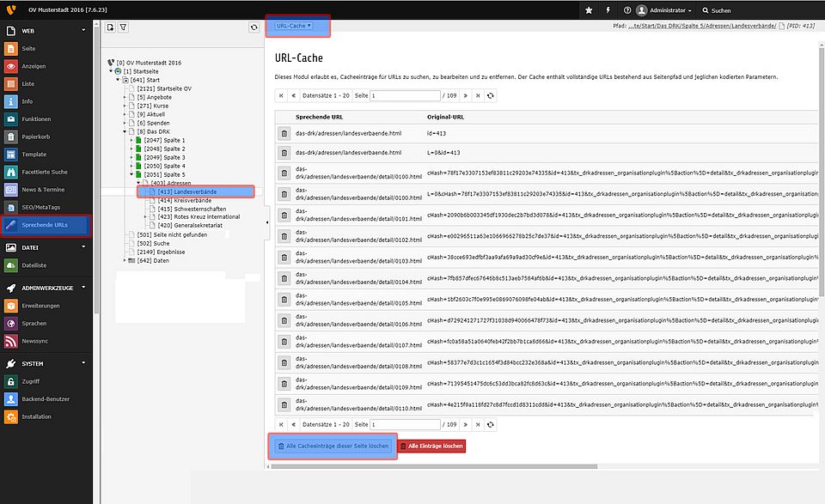Open the Erweiterungen module
Viewport: 825px width, 504px height.
click(40, 306)
